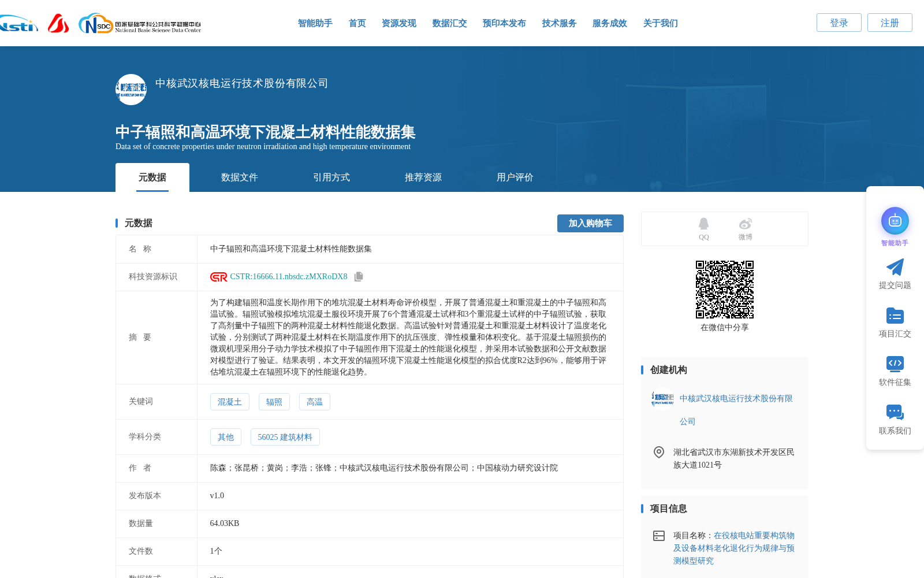Click the 登录 button
The height and width of the screenshot is (578, 924).
[839, 23]
